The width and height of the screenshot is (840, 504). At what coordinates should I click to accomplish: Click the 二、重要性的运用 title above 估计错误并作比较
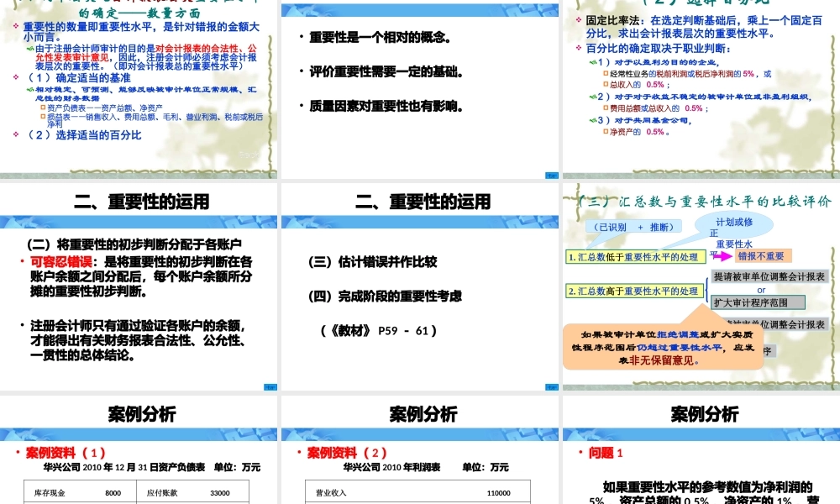(423, 202)
